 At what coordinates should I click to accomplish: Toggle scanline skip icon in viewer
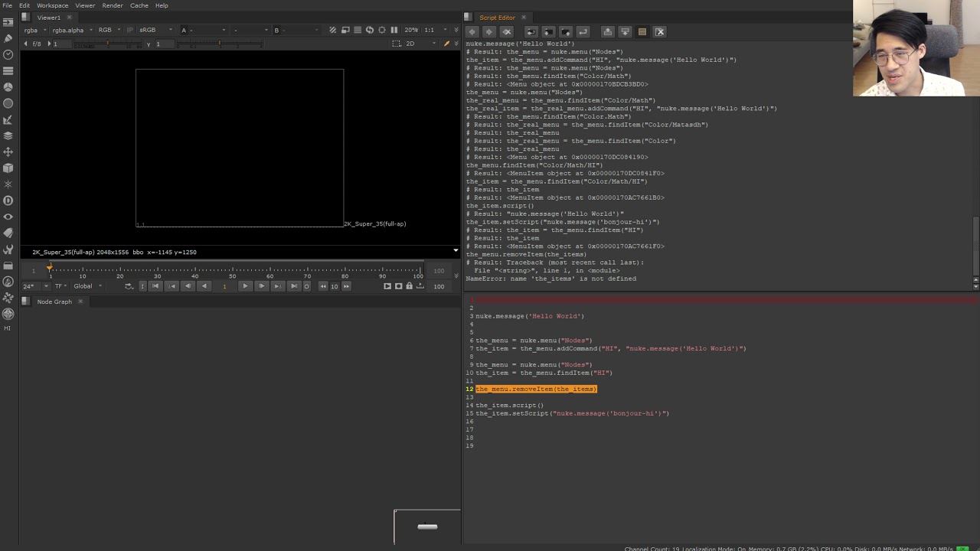[358, 30]
